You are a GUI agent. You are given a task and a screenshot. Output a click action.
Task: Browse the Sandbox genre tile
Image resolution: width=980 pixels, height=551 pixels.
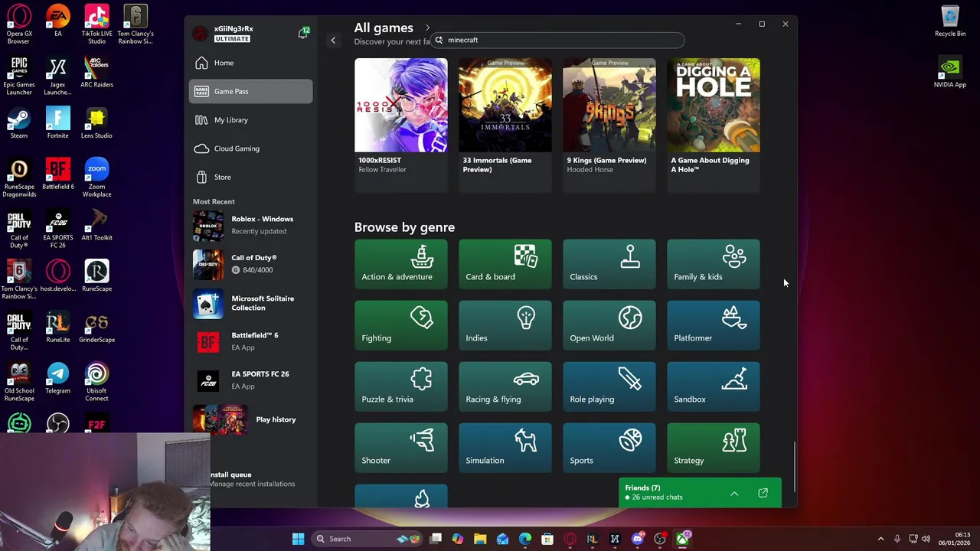click(x=713, y=386)
